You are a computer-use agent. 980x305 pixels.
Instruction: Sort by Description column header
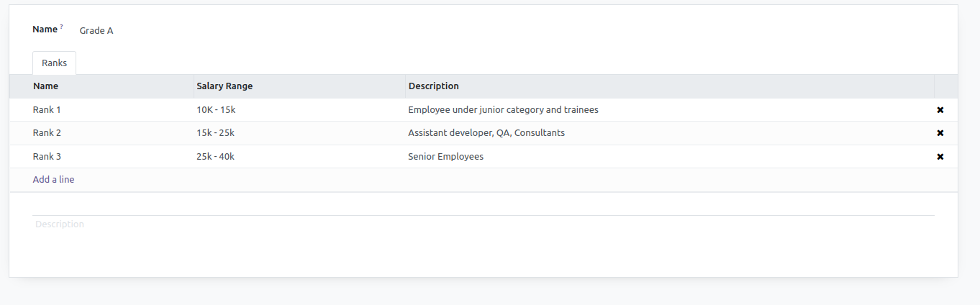point(433,86)
